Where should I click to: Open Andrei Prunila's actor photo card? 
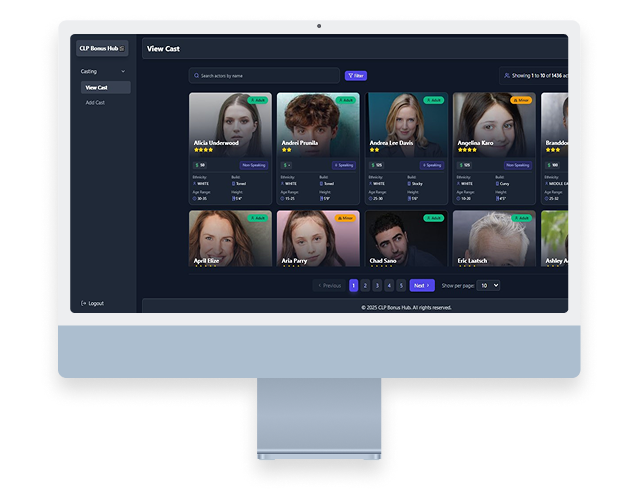318,120
